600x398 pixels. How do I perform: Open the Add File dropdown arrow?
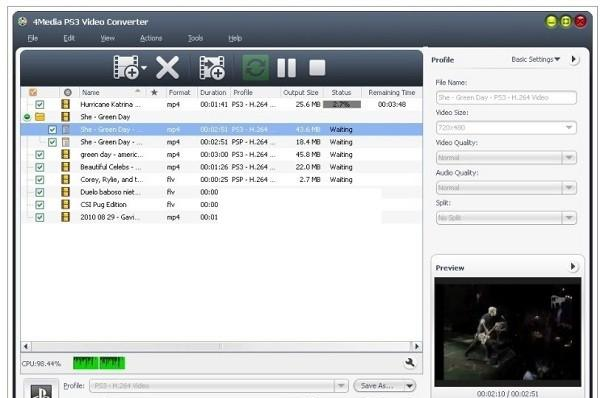tap(144, 68)
